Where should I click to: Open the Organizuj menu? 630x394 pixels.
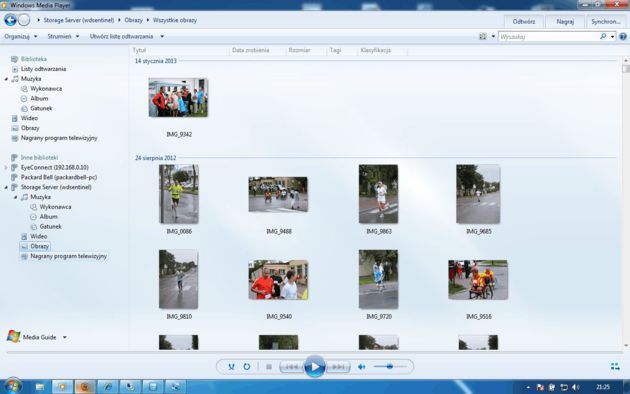click(x=20, y=37)
